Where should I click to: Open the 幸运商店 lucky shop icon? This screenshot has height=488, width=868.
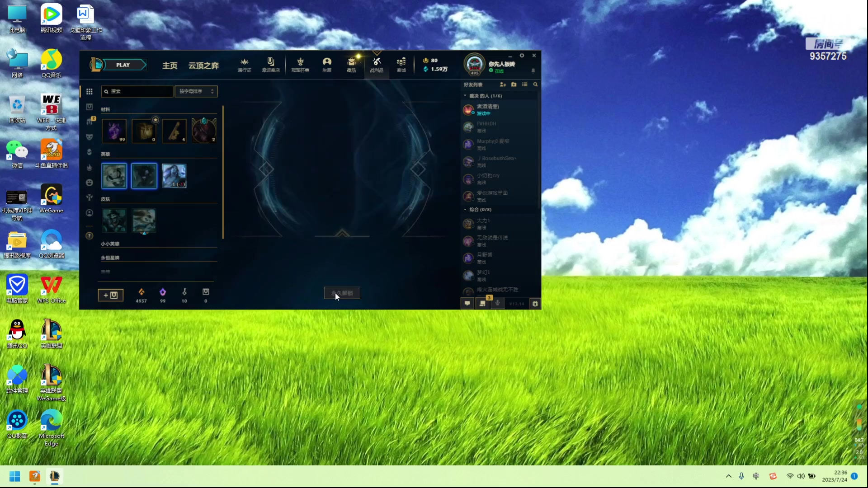(270, 65)
